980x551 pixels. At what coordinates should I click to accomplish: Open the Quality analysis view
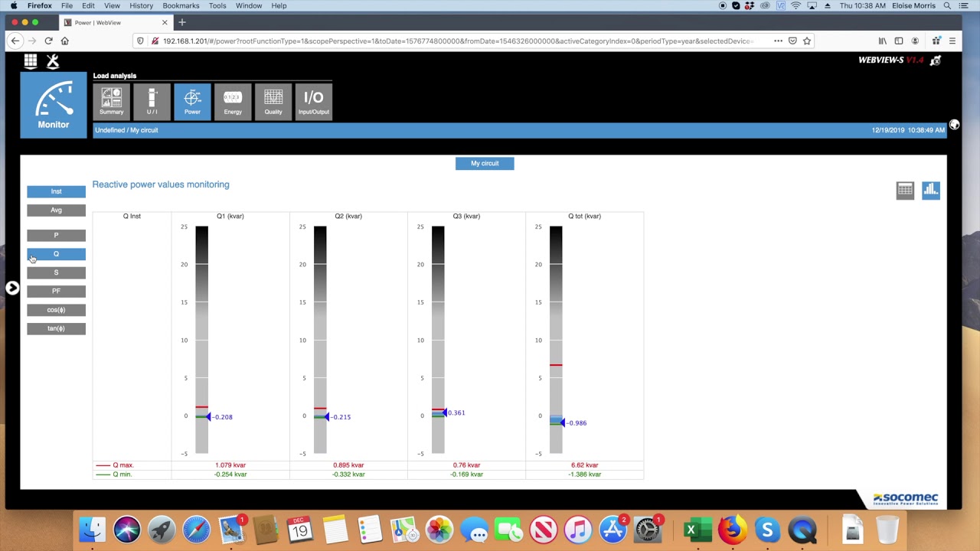coord(273,101)
